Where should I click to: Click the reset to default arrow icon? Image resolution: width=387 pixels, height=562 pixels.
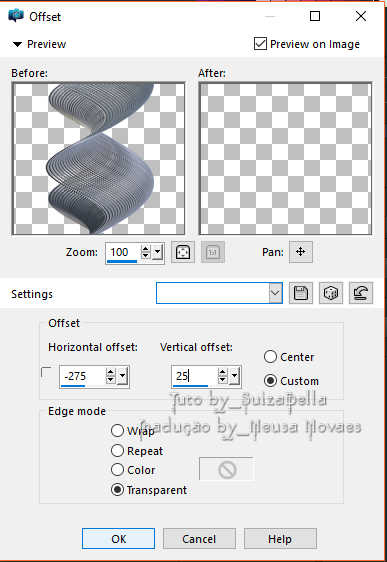click(361, 293)
